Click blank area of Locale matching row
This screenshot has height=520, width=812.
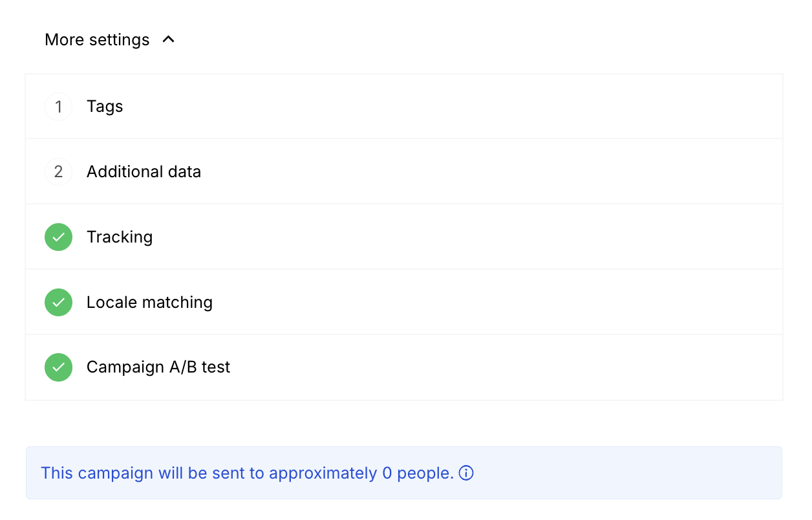pyautogui.click(x=453, y=302)
